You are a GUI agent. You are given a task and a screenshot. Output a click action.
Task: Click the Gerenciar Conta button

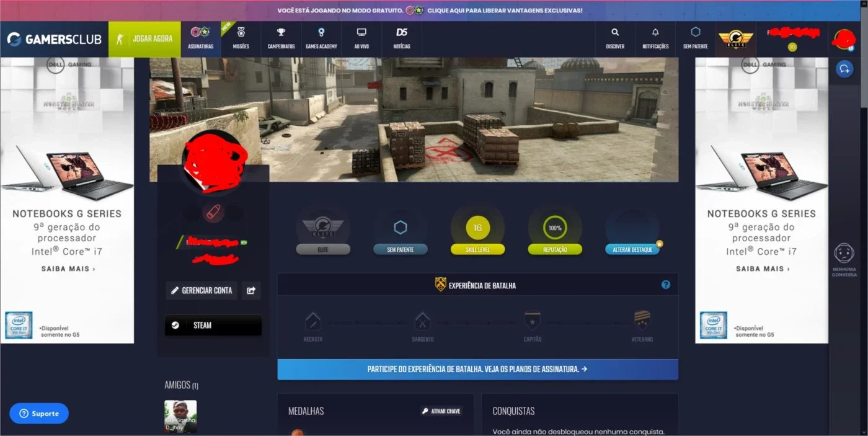201,290
